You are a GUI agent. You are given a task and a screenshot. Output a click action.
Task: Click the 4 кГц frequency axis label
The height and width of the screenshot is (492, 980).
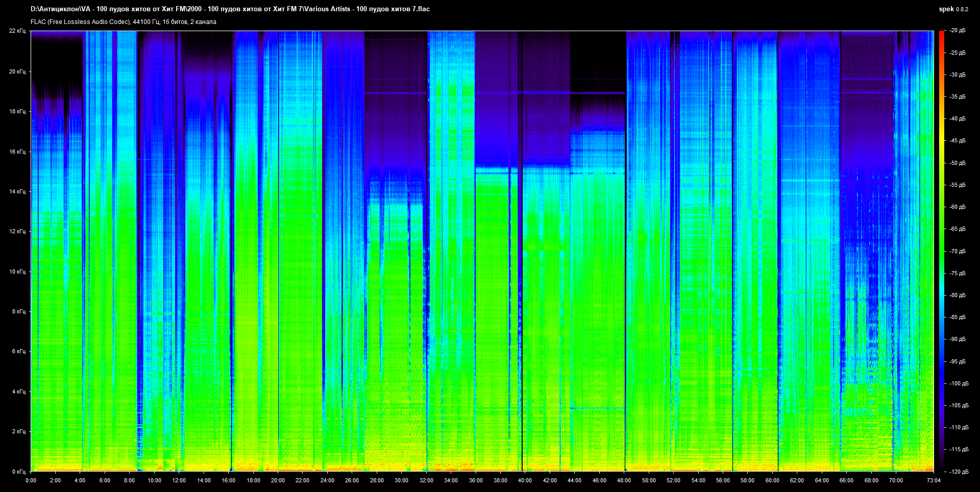tap(19, 391)
